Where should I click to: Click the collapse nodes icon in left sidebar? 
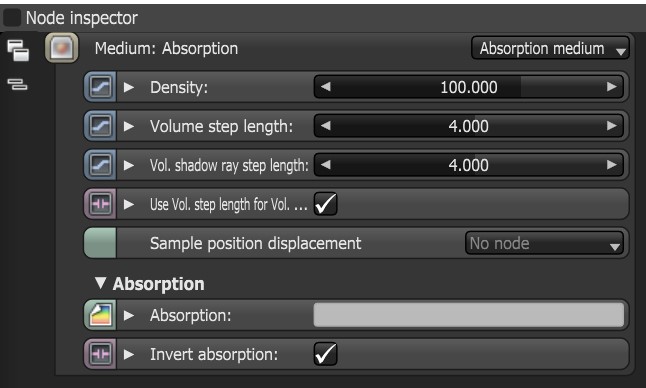(17, 84)
